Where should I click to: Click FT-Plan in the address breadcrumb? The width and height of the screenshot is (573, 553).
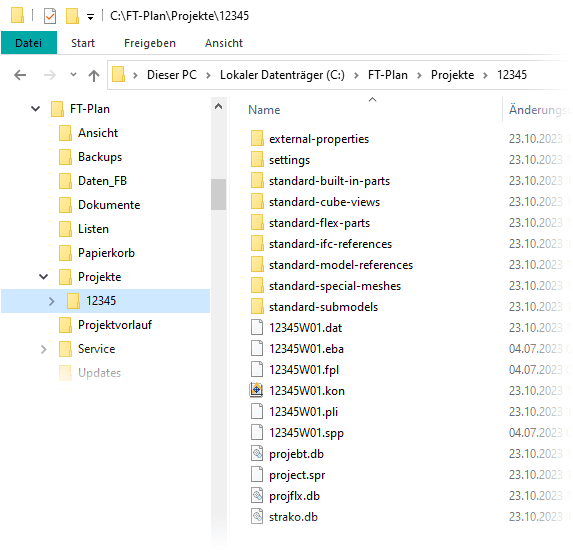point(387,75)
